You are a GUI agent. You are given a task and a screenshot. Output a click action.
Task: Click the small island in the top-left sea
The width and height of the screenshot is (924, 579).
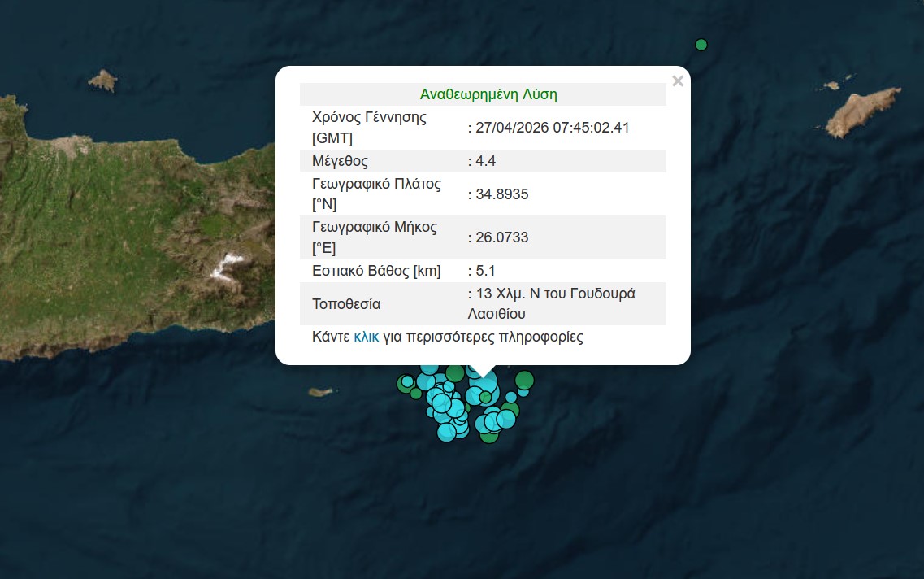point(103,80)
